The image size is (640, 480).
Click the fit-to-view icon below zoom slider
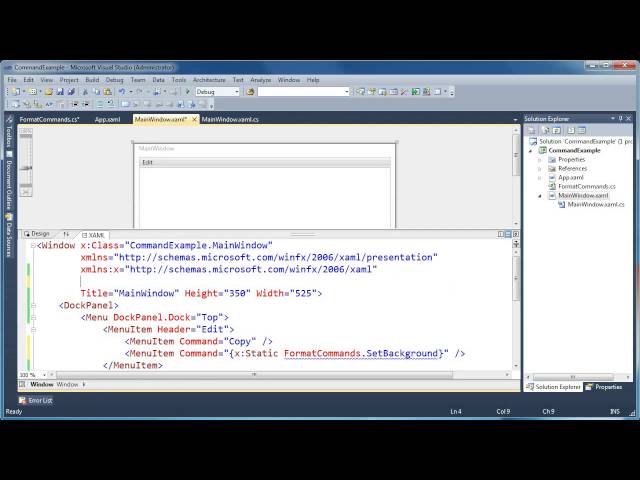pyautogui.click(x=26, y=191)
